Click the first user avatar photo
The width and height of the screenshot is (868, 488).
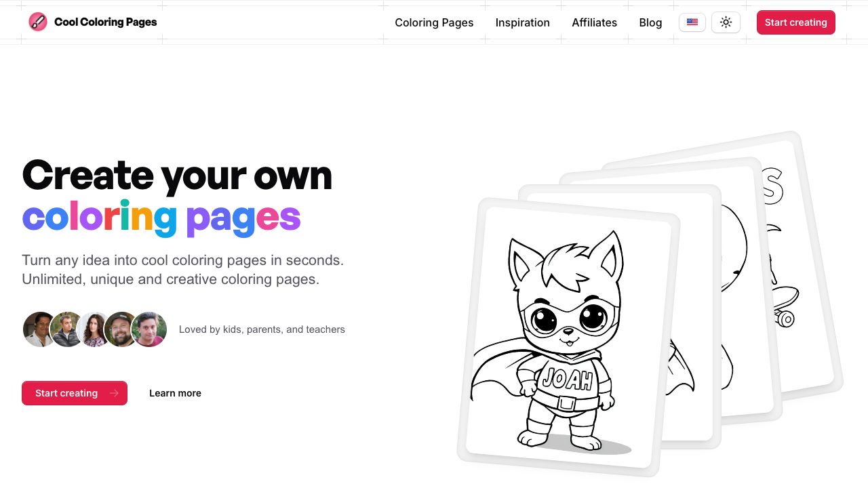coord(39,329)
